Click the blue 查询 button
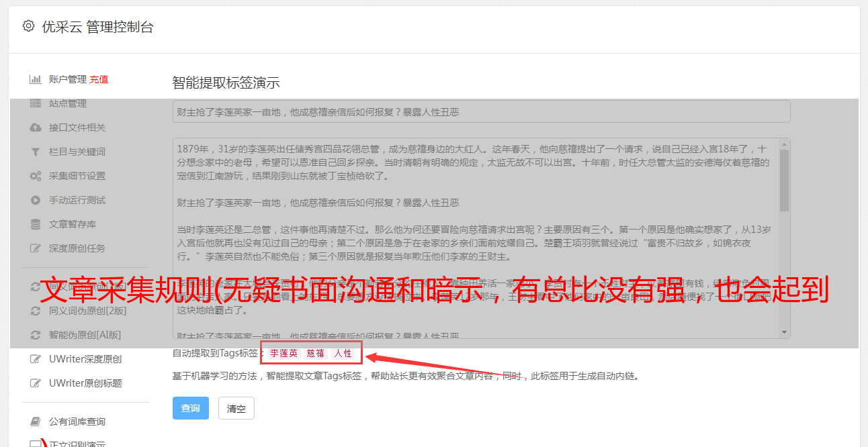The width and height of the screenshot is (868, 447). coord(191,408)
